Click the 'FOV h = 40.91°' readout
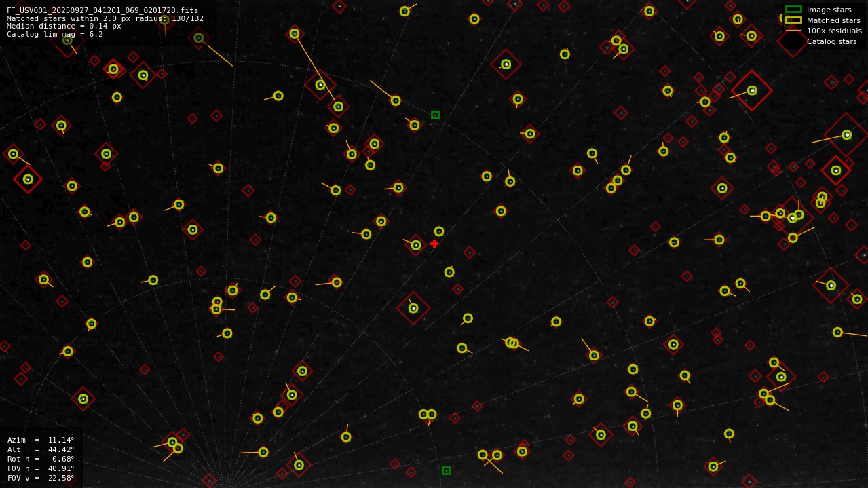 click(41, 468)
